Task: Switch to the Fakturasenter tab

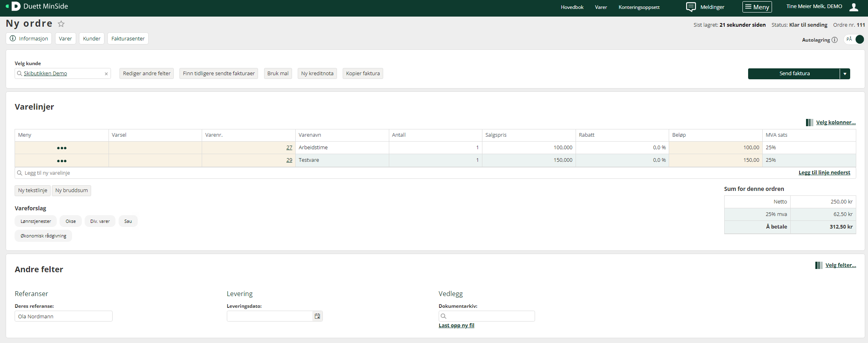Action: click(128, 39)
